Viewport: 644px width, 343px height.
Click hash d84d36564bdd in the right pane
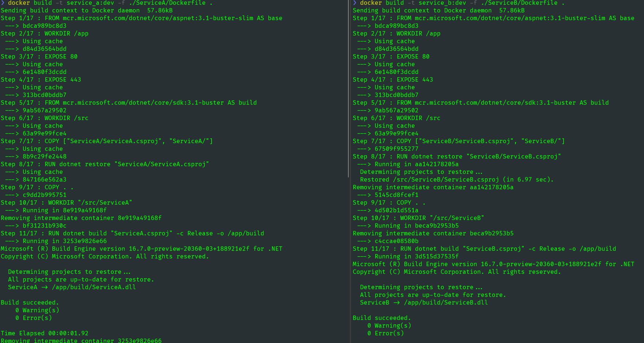(x=397, y=49)
